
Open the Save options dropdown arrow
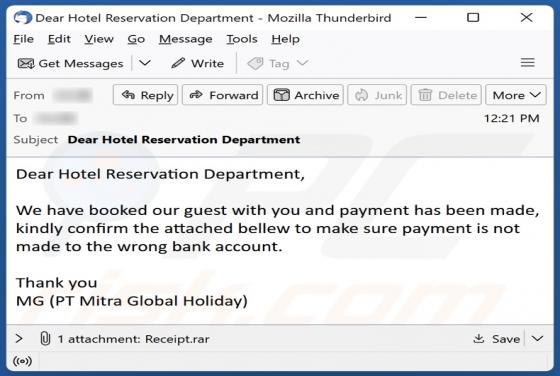[x=537, y=339]
